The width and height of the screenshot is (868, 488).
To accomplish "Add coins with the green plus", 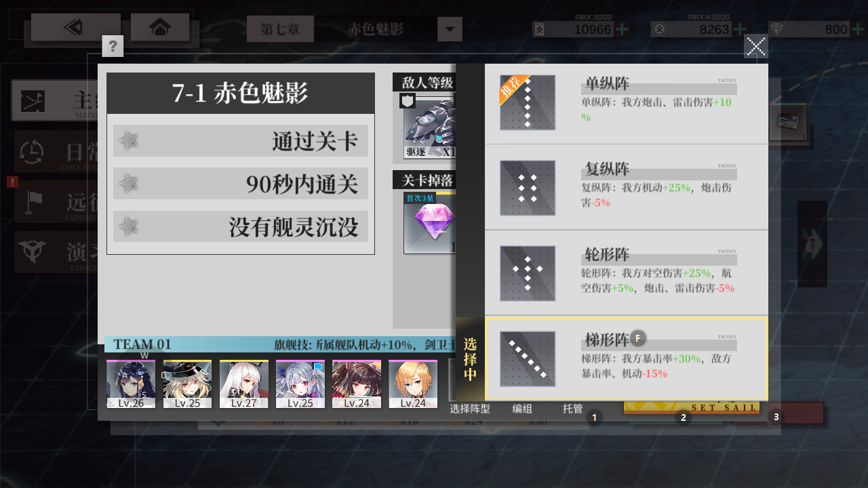I will (740, 29).
